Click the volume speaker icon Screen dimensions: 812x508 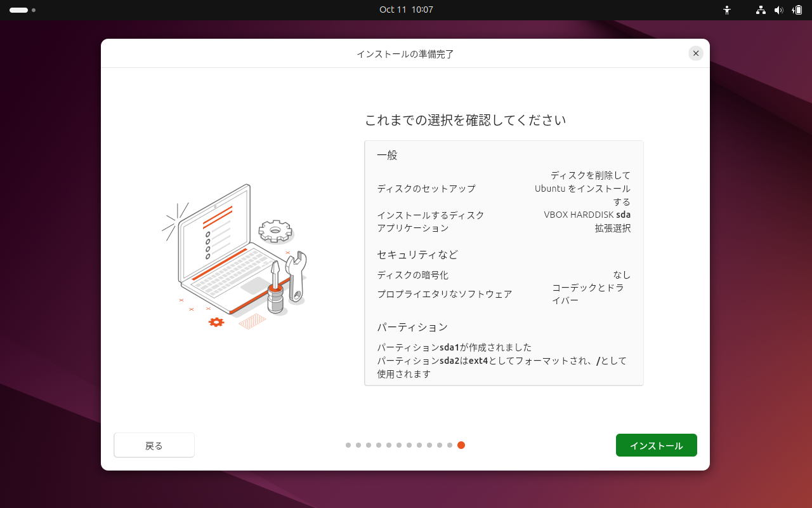(779, 10)
